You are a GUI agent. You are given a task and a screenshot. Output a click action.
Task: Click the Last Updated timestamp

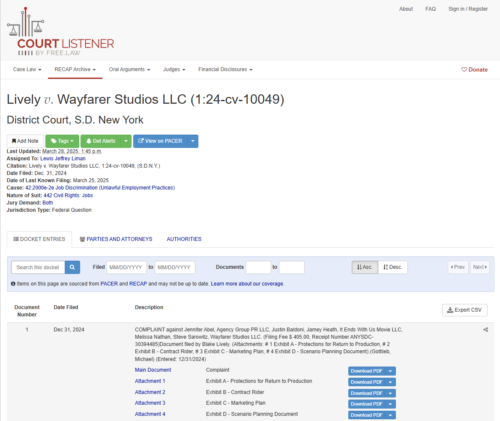[x=72, y=151]
